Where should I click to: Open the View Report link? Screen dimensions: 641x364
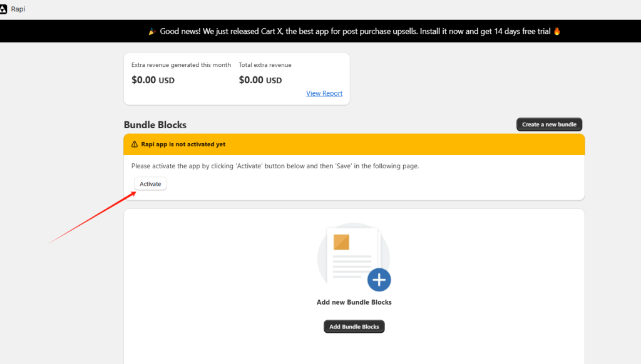324,93
